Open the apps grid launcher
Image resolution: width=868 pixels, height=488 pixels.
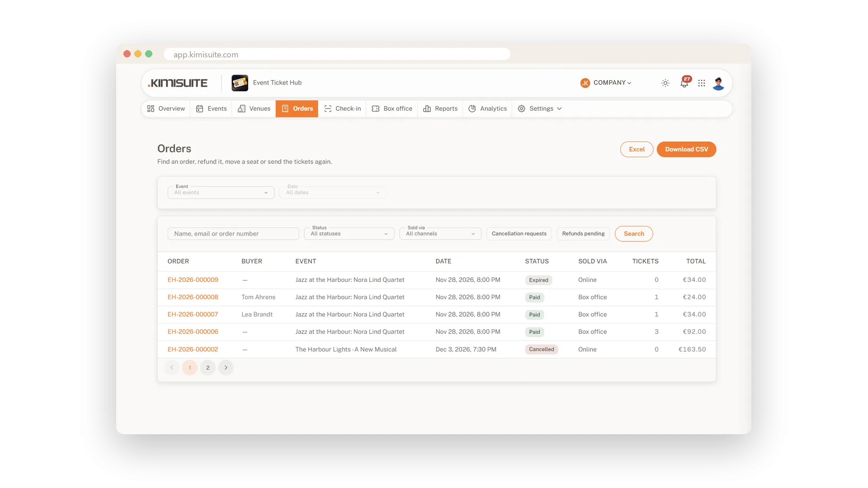[701, 83]
